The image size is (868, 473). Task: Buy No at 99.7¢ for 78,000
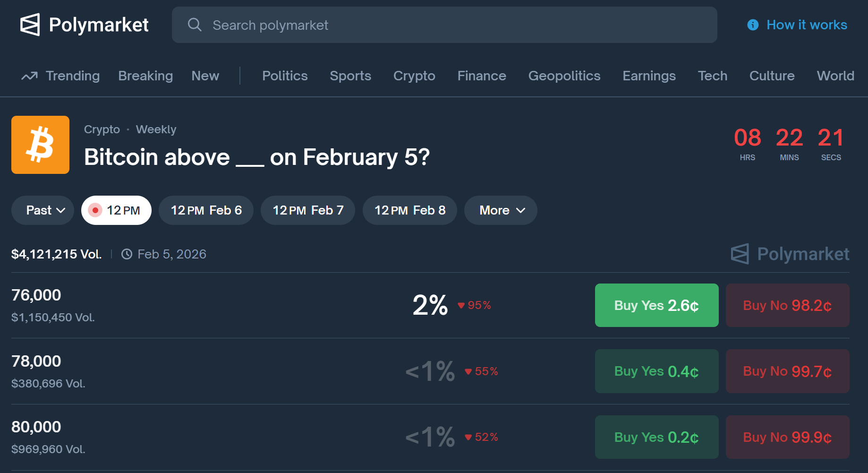pyautogui.click(x=787, y=371)
